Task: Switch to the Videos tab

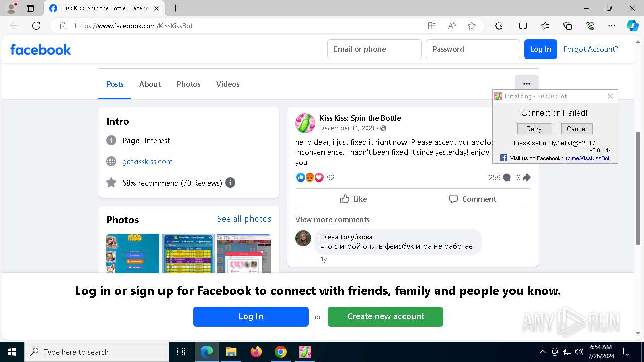Action: 228,84
